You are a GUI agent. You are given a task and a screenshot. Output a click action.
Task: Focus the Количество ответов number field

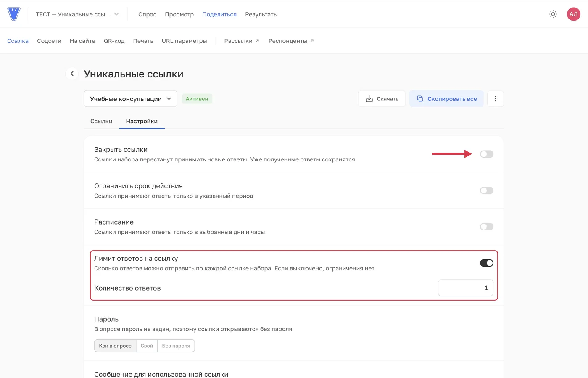(465, 288)
